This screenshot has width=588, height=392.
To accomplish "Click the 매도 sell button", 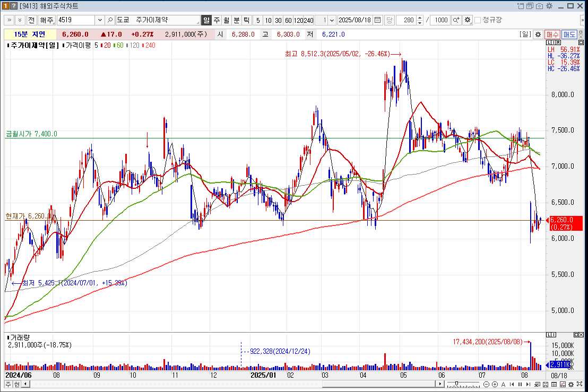I will 569,34.
